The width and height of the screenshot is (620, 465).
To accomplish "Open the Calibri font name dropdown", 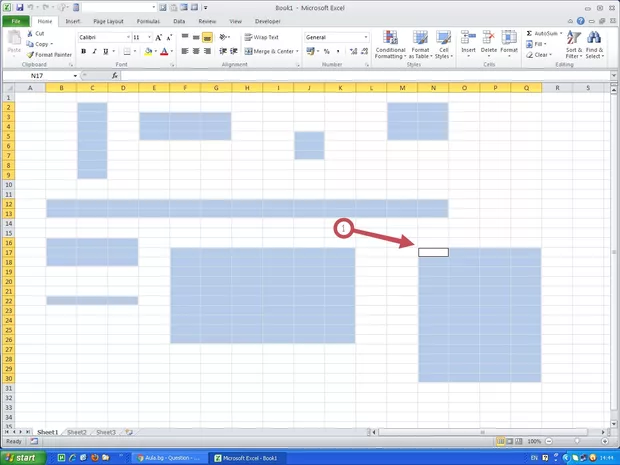I will (128, 37).
